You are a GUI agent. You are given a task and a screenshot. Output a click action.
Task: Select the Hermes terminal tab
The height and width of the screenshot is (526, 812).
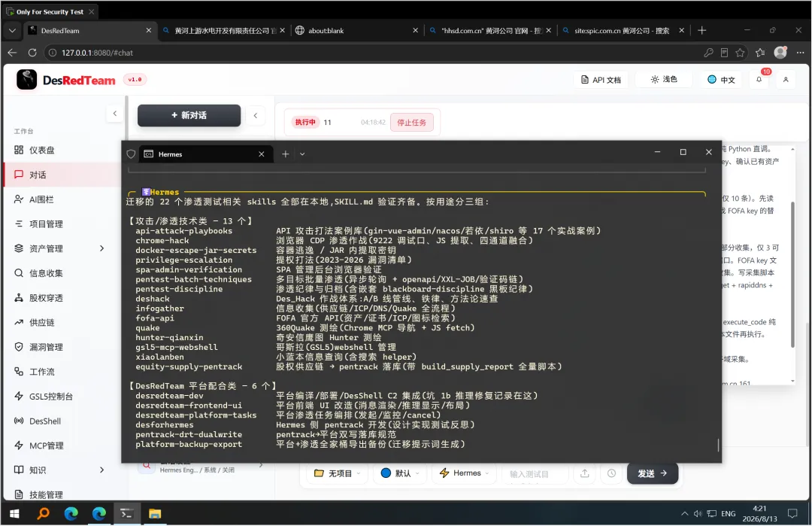click(206, 154)
